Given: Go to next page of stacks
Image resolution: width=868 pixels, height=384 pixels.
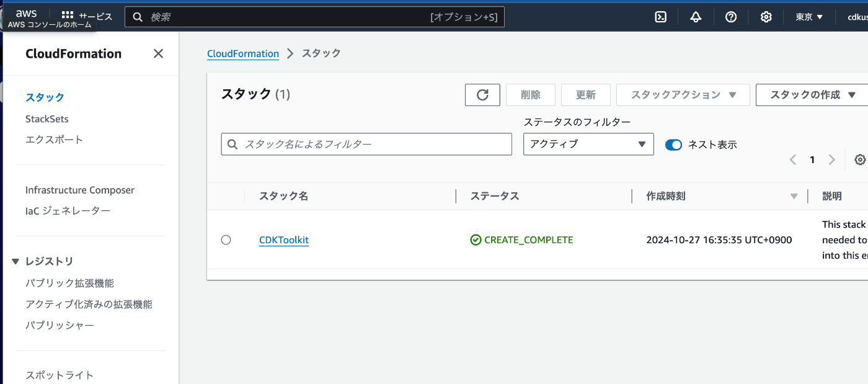Looking at the screenshot, I should point(832,159).
